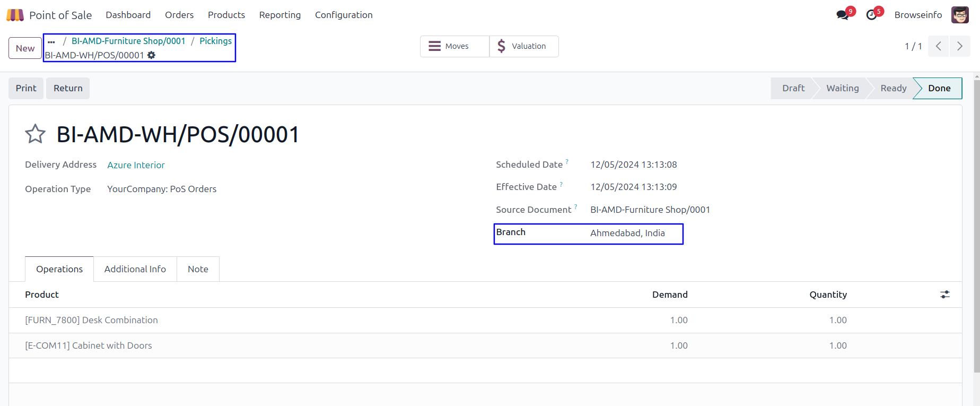
Task: Open the Azure Interior address link
Action: coord(136,165)
